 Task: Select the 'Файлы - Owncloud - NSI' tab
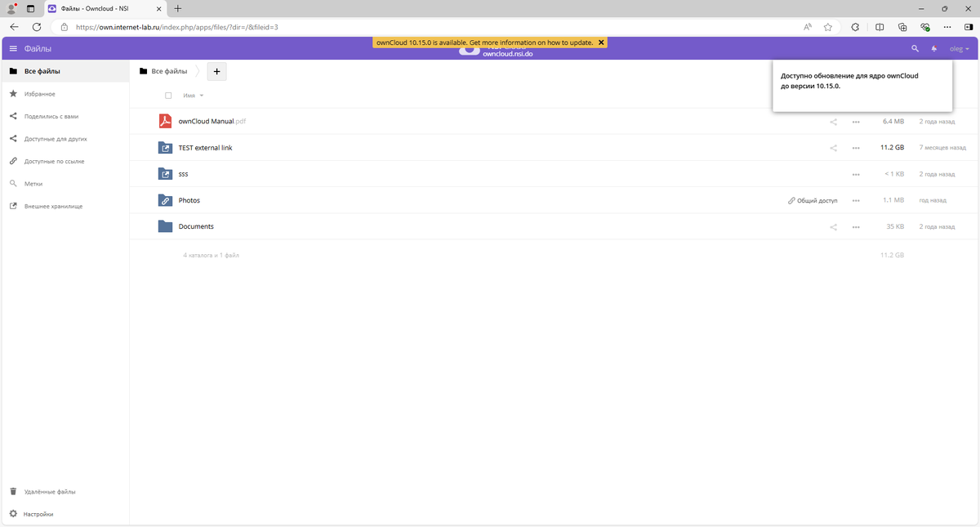(x=104, y=8)
